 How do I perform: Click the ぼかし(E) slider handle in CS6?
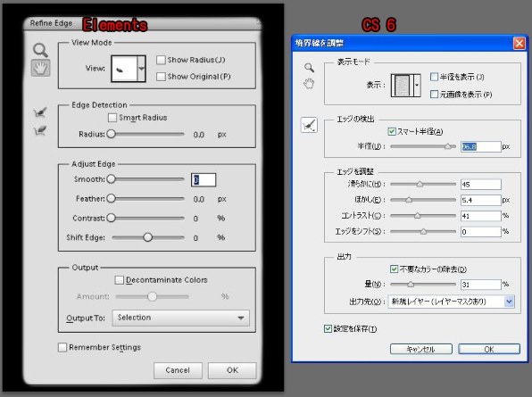[x=409, y=200]
